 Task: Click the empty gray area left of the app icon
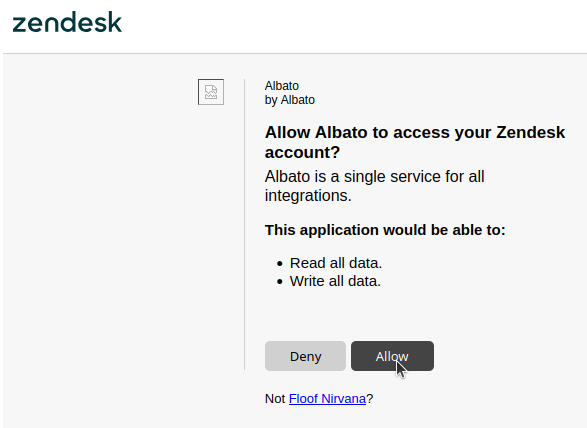point(99,225)
